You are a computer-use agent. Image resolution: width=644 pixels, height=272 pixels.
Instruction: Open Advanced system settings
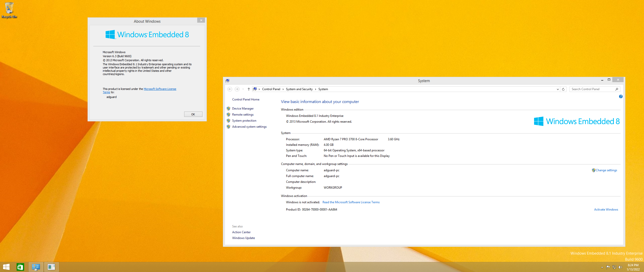249,127
